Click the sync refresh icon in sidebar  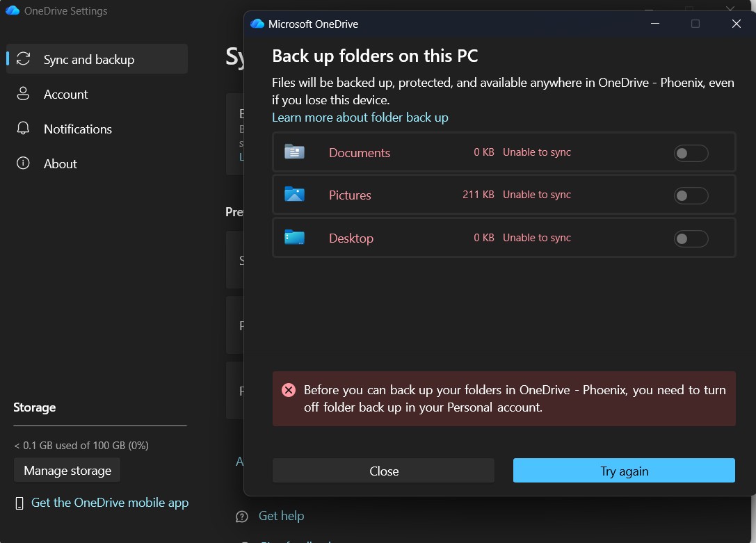click(22, 59)
